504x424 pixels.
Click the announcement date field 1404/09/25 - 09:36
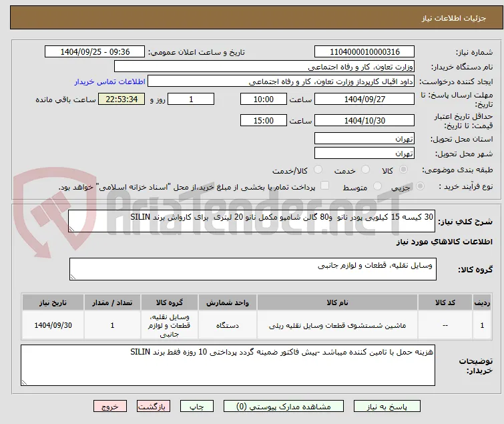coord(95,52)
